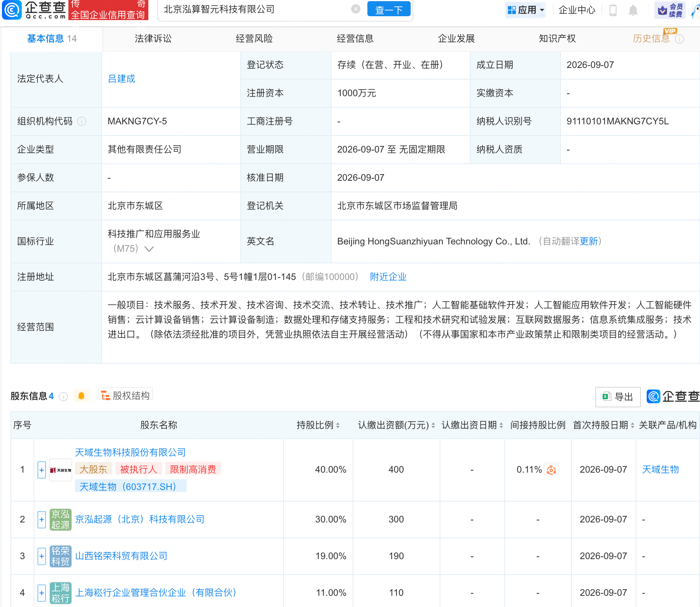
Task: Click the Qcc.com logo icon
Action: pyautogui.click(x=12, y=10)
